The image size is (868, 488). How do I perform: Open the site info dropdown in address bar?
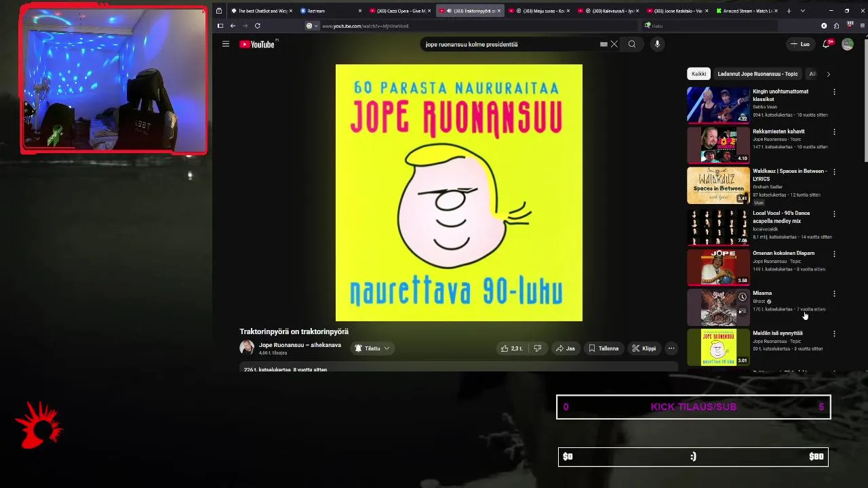[x=312, y=26]
